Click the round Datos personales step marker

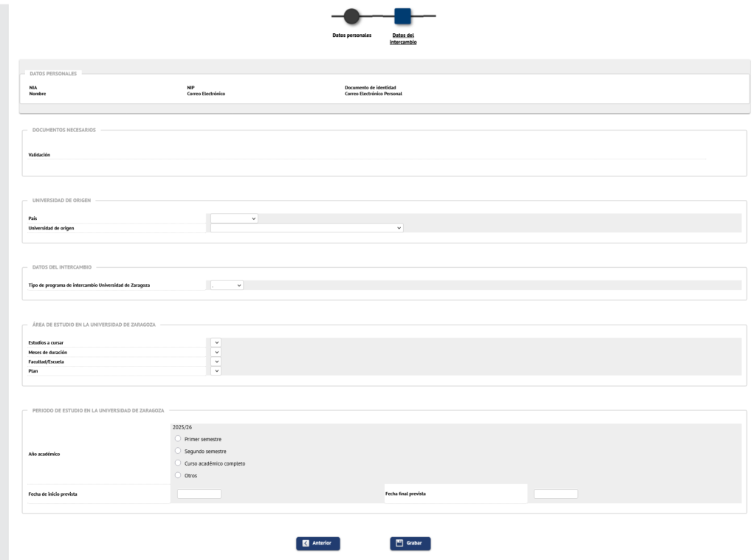click(352, 15)
